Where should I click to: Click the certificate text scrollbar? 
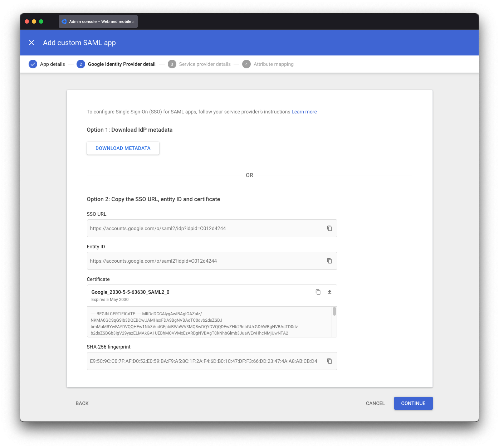tap(334, 312)
